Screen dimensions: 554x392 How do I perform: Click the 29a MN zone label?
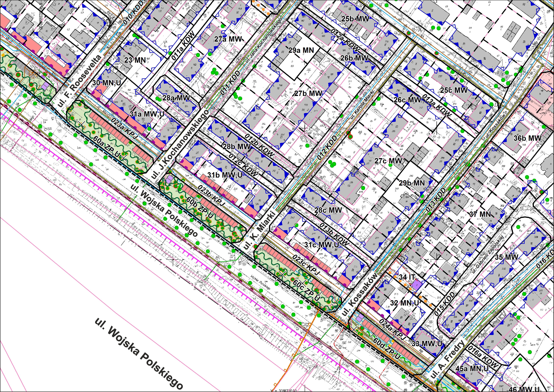pyautogui.click(x=301, y=50)
